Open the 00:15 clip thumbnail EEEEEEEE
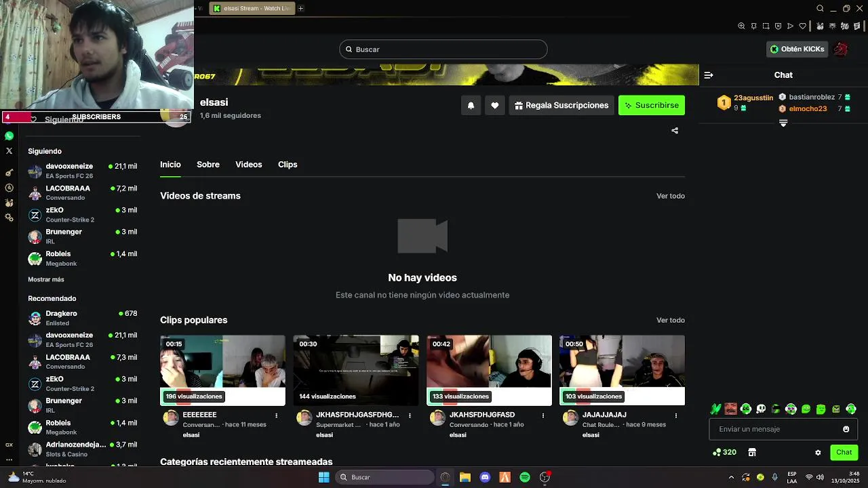Image resolution: width=868 pixels, height=488 pixels. (x=222, y=370)
